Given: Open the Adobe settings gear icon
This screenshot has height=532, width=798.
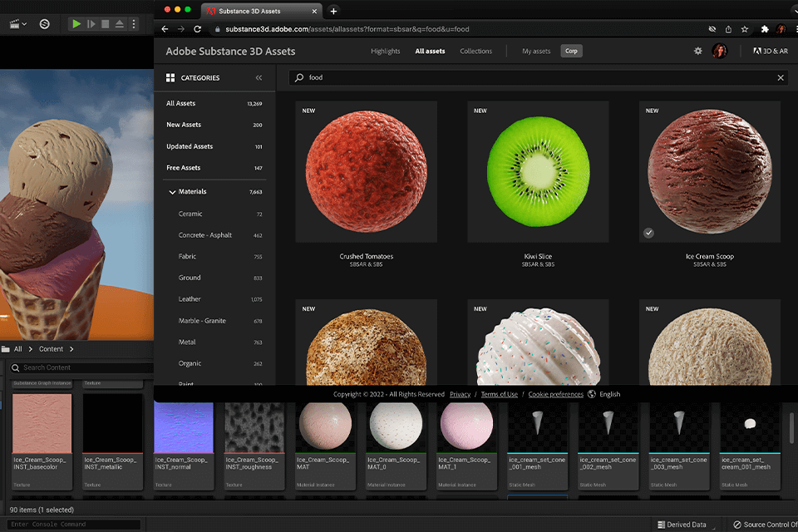Looking at the screenshot, I should 698,51.
